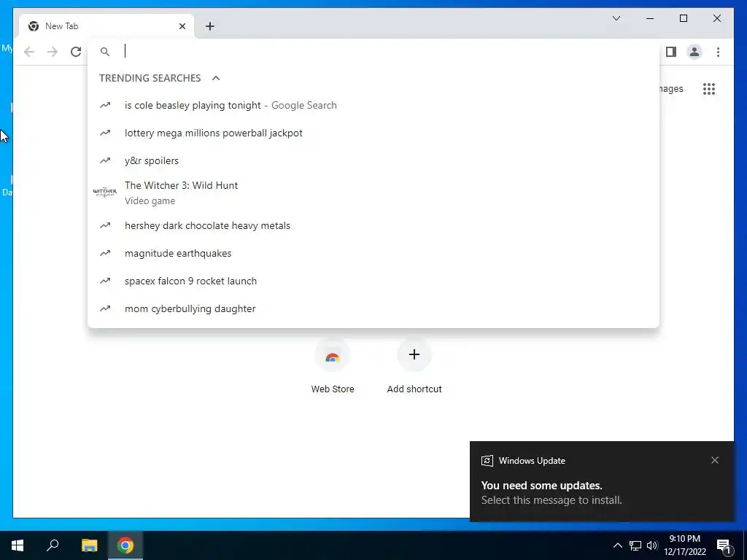Open File Explorer from taskbar
Viewport: 747px width, 560px height.
(89, 545)
